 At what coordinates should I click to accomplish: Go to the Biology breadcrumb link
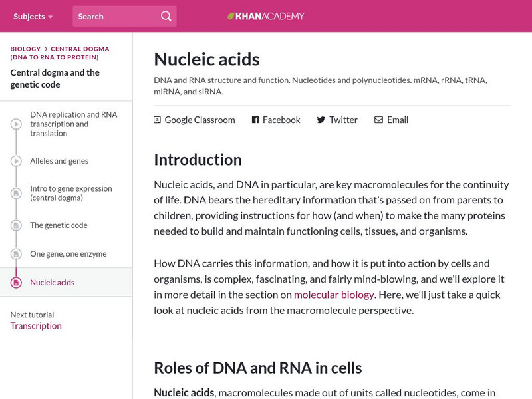25,49
